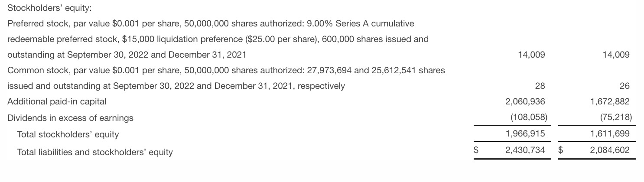Click the paid-in capital amount 1,672,882
The width and height of the screenshot is (644, 182).
(x=610, y=102)
